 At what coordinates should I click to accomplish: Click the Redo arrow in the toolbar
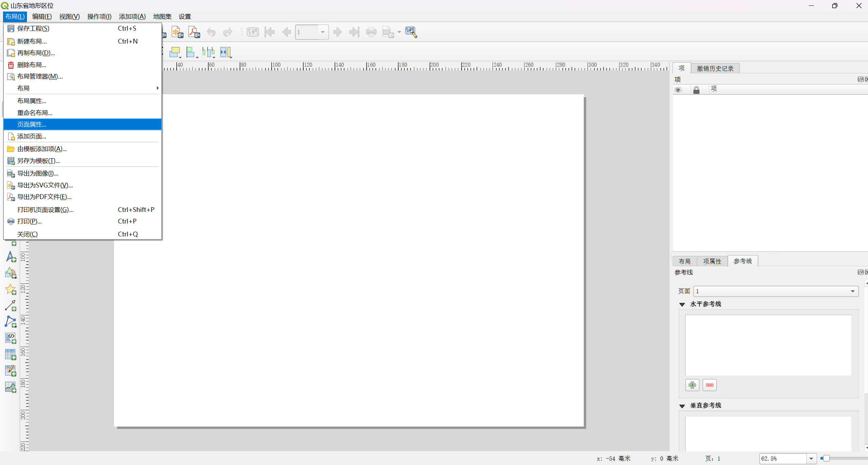pyautogui.click(x=227, y=32)
